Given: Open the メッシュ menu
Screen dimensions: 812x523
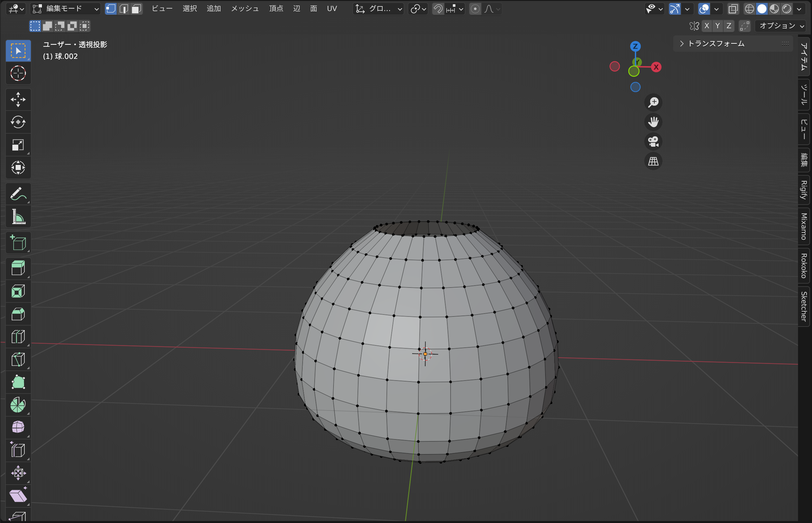Looking at the screenshot, I should click(x=245, y=9).
